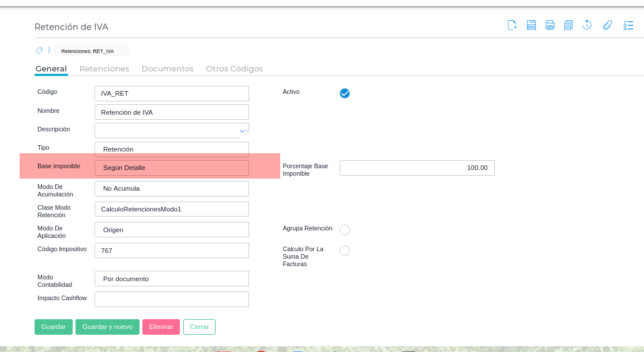This screenshot has width=644, height=352.
Task: Enable the Agrupa Retención option
Action: 345,230
